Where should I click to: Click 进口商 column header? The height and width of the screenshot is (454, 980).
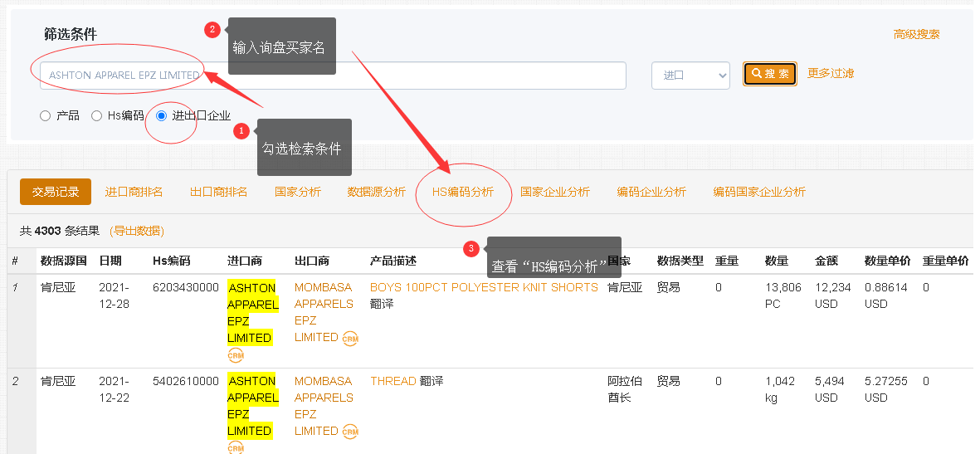pos(244,261)
